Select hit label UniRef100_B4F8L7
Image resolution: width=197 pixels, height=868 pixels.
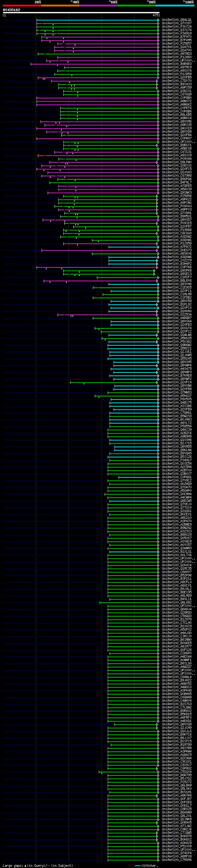pyautogui.click(x=176, y=183)
